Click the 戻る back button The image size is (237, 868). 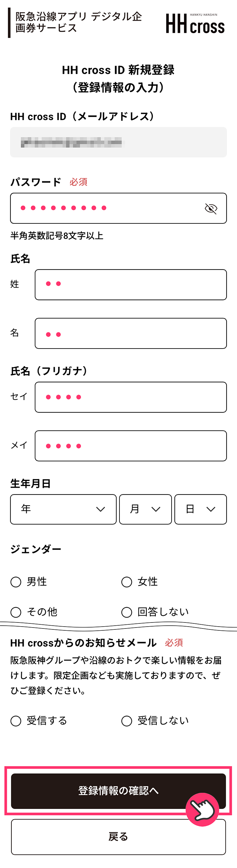point(118,837)
